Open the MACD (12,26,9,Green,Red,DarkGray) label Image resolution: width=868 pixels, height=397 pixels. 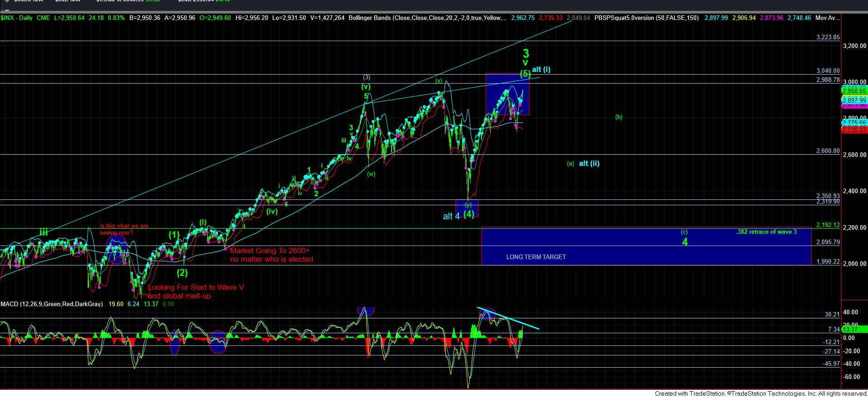click(52, 304)
